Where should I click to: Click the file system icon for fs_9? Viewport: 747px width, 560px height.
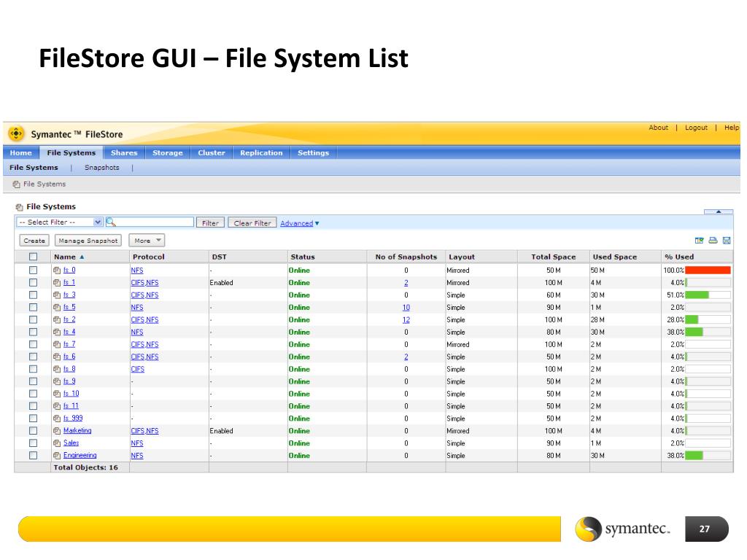57,382
